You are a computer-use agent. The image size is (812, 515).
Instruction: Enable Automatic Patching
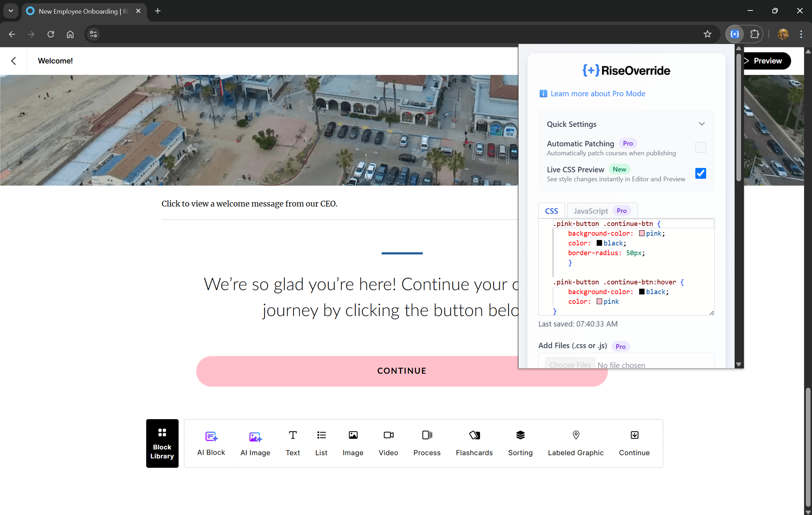click(701, 148)
